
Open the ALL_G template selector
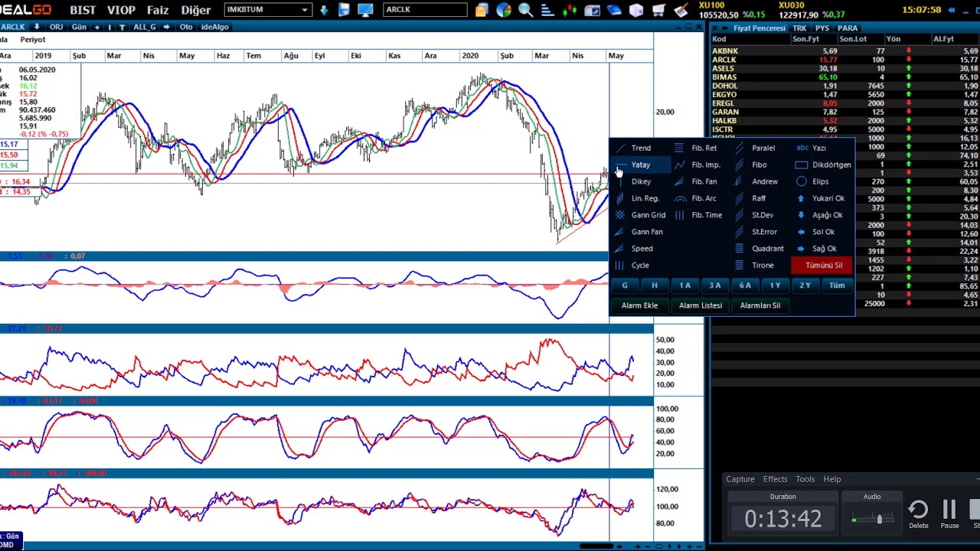(144, 27)
